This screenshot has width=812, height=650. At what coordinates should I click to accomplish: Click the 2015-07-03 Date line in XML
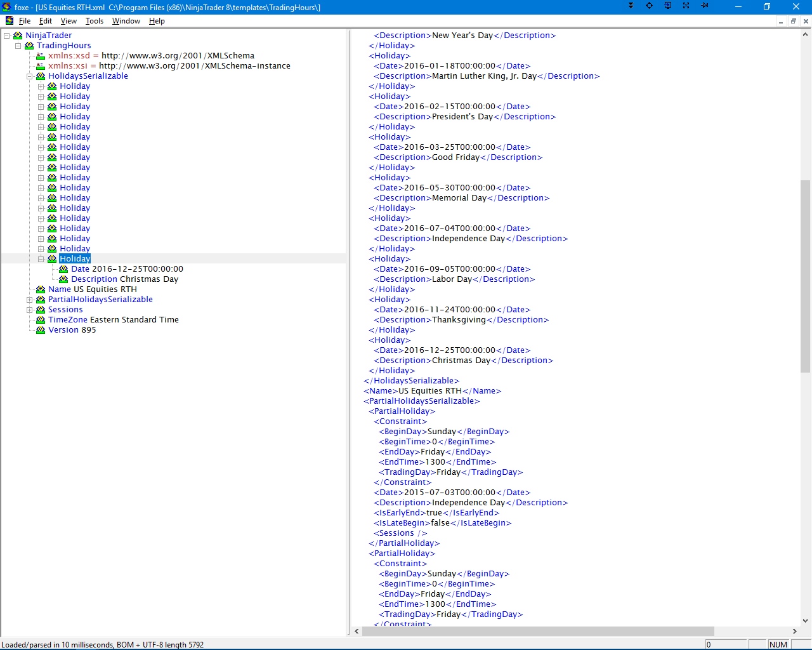(452, 493)
